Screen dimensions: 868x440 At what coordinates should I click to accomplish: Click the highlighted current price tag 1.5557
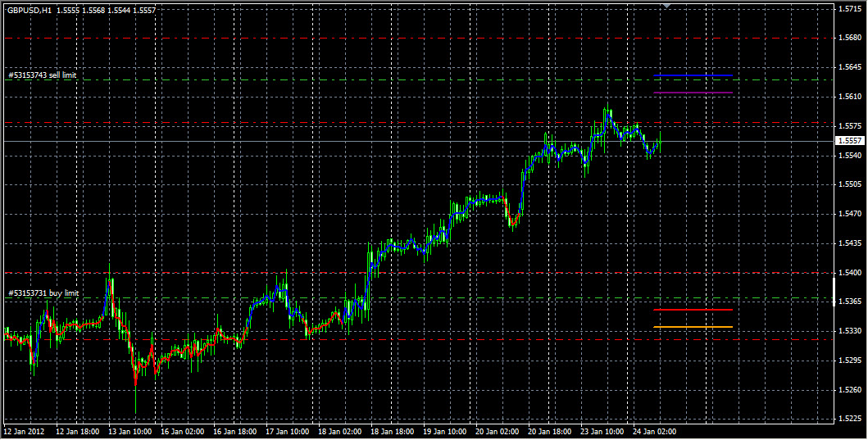(x=849, y=141)
